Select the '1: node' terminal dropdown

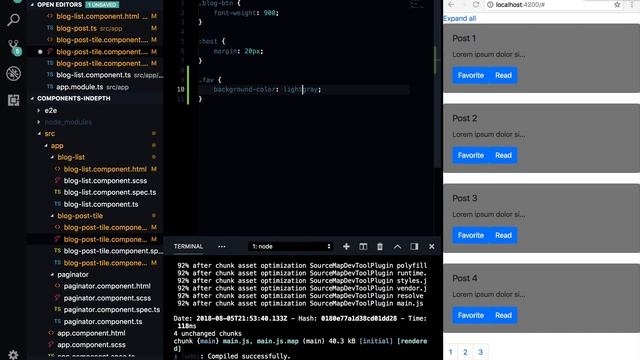[x=291, y=247]
